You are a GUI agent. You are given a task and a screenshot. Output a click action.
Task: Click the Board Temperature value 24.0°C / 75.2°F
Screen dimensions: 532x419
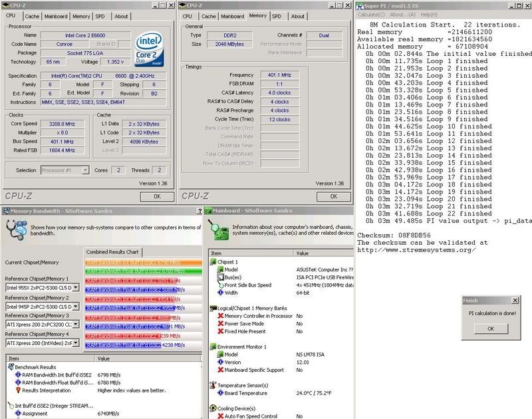[x=314, y=393]
